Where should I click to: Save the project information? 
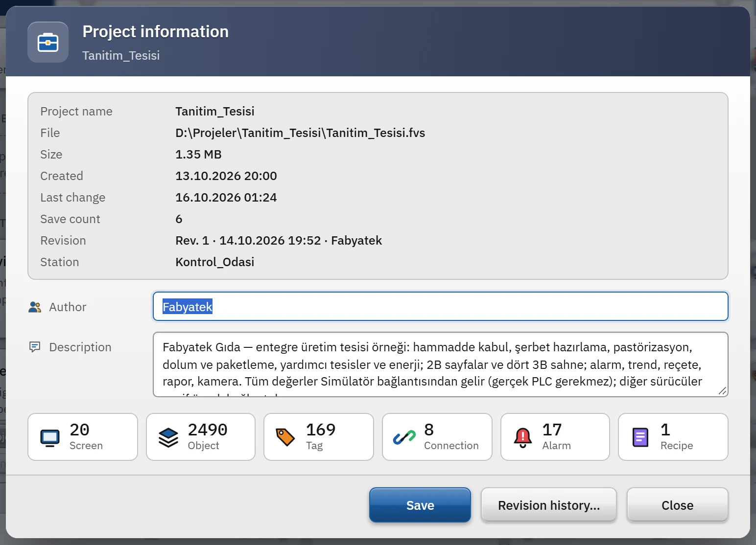420,505
